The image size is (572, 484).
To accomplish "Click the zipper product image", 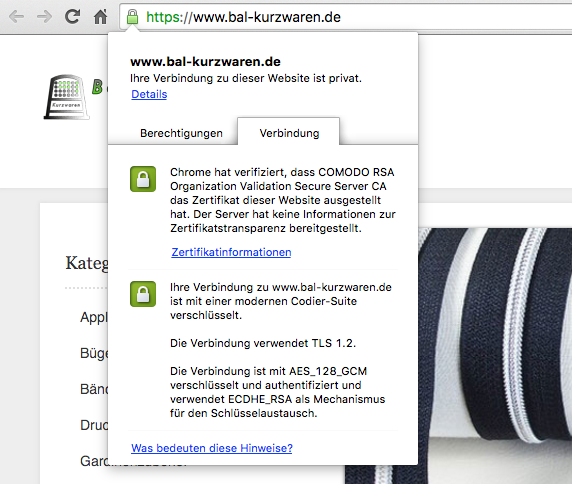I will tap(495, 356).
